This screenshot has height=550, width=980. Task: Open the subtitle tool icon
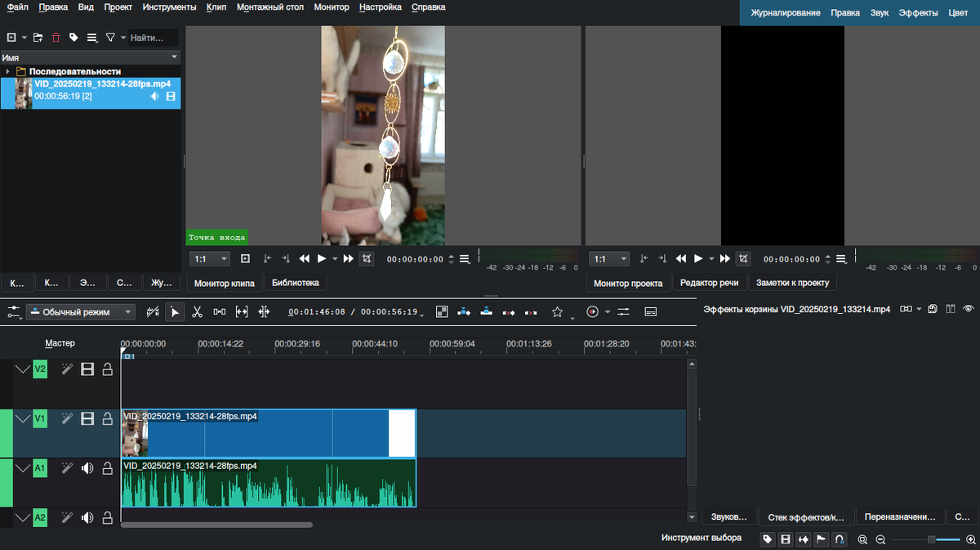pos(651,311)
